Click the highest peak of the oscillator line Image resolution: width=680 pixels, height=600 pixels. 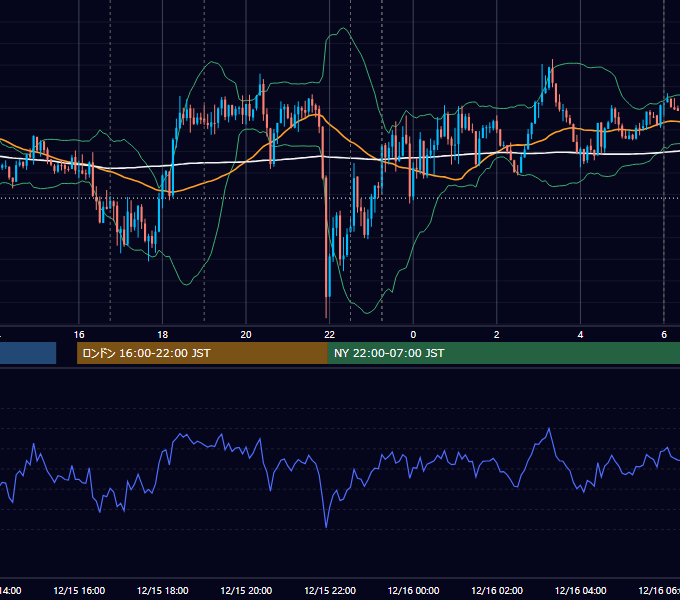coord(549,428)
